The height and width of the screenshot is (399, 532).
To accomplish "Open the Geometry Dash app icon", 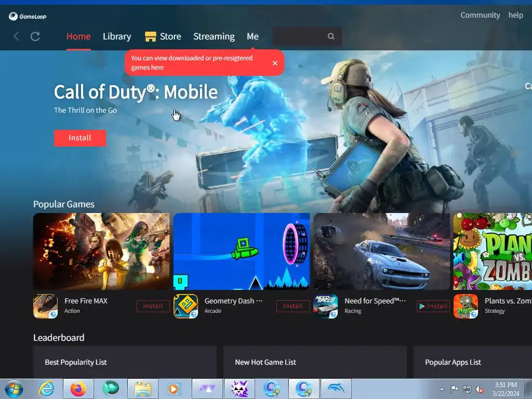I will click(185, 306).
